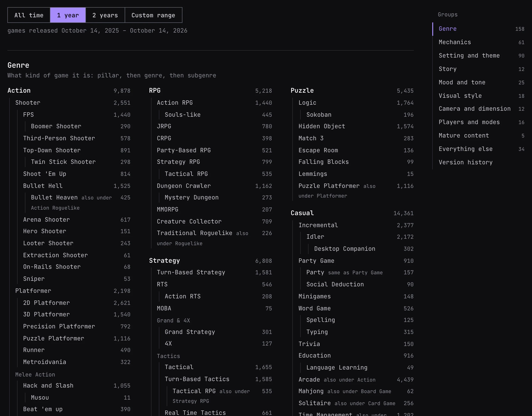This screenshot has height=416, width=532.
Task: Open the Sokoban tag
Action: coord(319,115)
